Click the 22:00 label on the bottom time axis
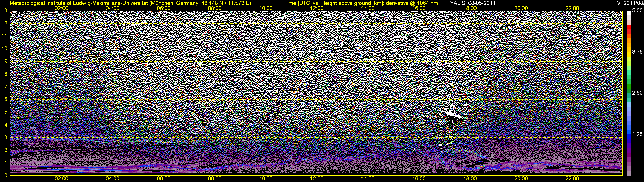644x182 pixels. pos(572,179)
